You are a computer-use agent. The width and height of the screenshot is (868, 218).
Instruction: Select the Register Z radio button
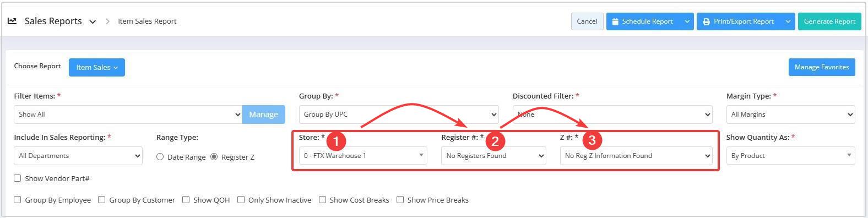coord(214,157)
